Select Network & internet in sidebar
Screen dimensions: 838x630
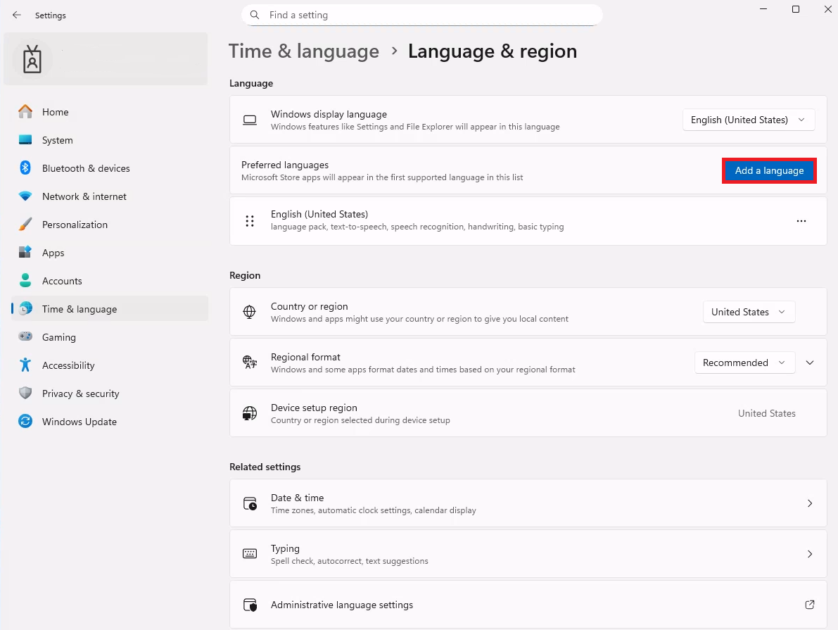(x=110, y=196)
